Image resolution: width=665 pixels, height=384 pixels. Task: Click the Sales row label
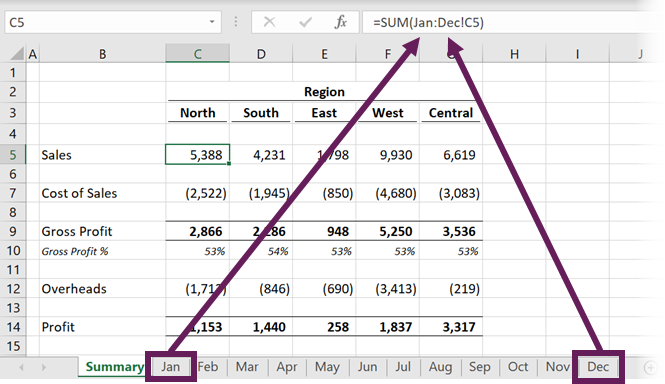pyautogui.click(x=56, y=155)
